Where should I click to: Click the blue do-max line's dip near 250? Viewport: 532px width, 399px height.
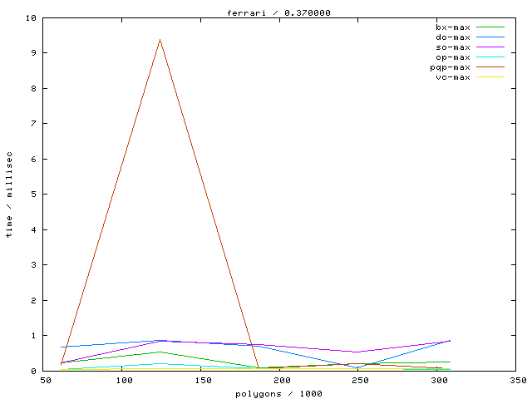pyautogui.click(x=358, y=367)
